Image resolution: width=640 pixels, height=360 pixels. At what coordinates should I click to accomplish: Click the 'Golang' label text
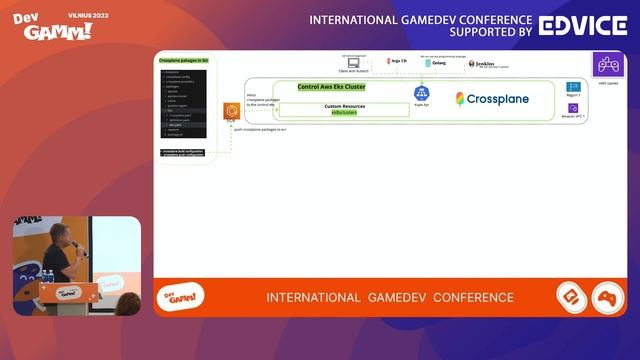pyautogui.click(x=439, y=63)
